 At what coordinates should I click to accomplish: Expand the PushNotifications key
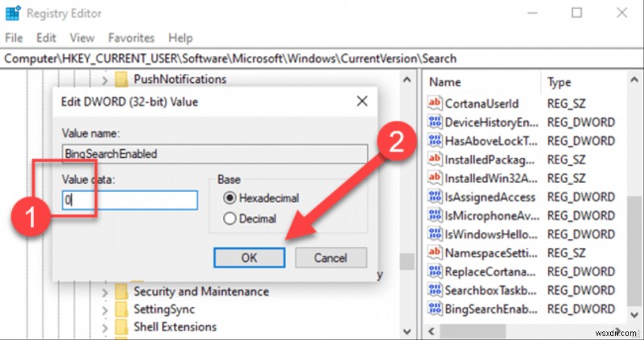click(x=105, y=81)
